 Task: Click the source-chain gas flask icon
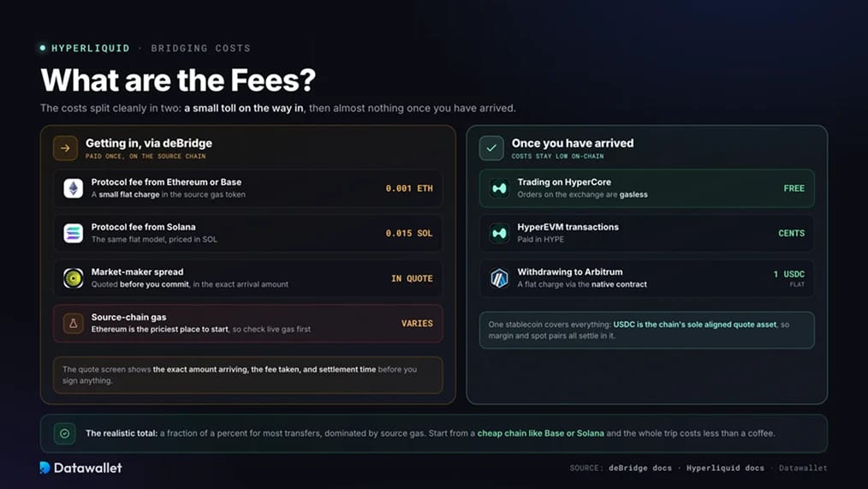(73, 324)
